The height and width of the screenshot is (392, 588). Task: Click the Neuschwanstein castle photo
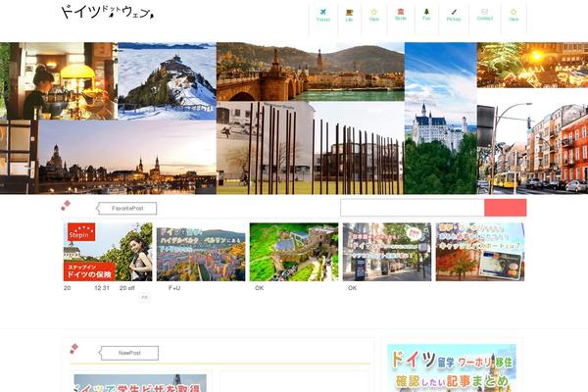[x=441, y=119]
